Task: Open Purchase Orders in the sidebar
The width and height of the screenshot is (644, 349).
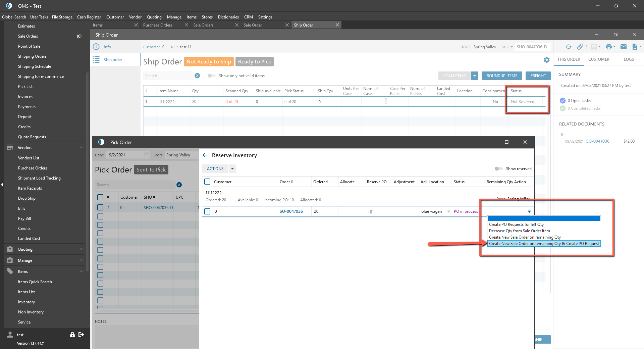Action: click(x=33, y=168)
